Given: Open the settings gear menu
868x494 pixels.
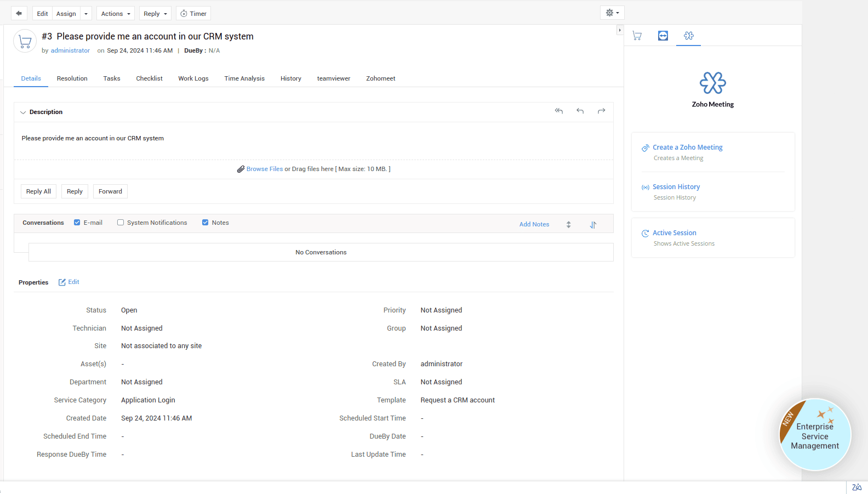Looking at the screenshot, I should point(612,13).
